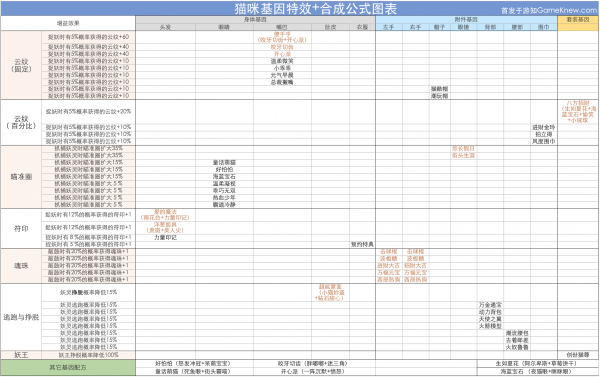Select the 云纹(固定) category cell

tap(21, 65)
